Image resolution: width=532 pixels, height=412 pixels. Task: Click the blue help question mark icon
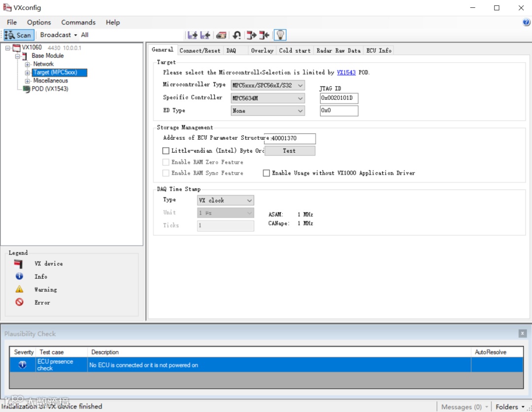(x=526, y=22)
